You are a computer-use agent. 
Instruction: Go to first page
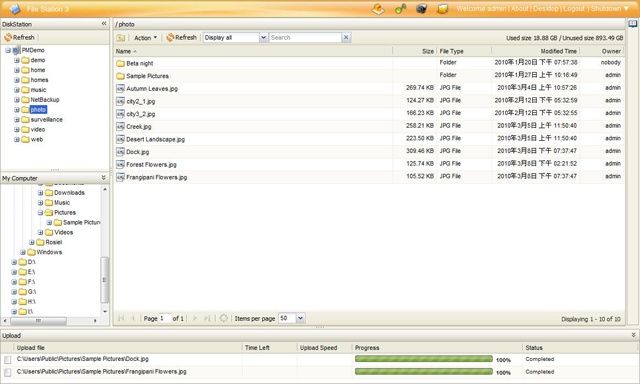pos(121,318)
